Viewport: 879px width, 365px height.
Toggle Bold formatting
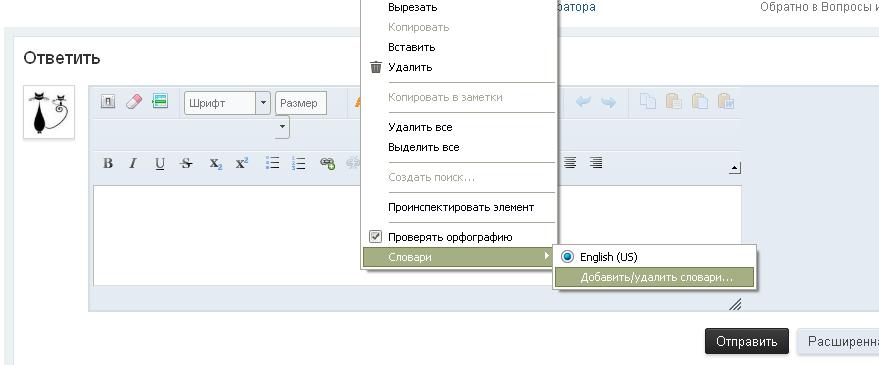pos(108,163)
